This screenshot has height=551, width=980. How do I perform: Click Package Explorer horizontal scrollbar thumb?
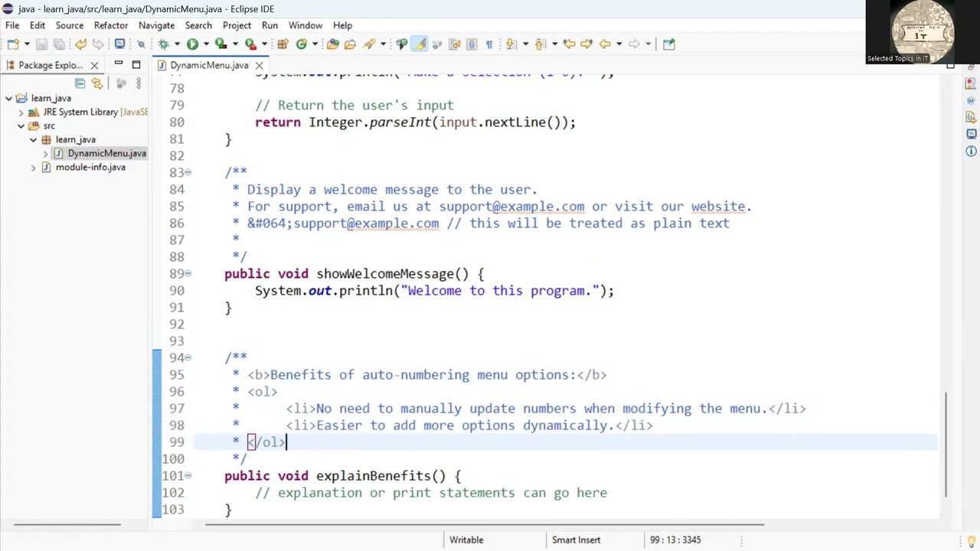(x=67, y=525)
